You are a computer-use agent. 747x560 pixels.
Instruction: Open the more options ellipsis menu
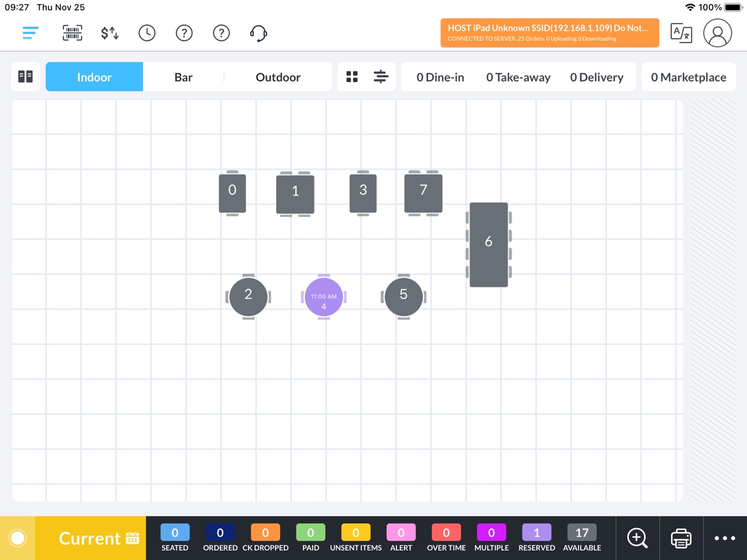coord(725,538)
